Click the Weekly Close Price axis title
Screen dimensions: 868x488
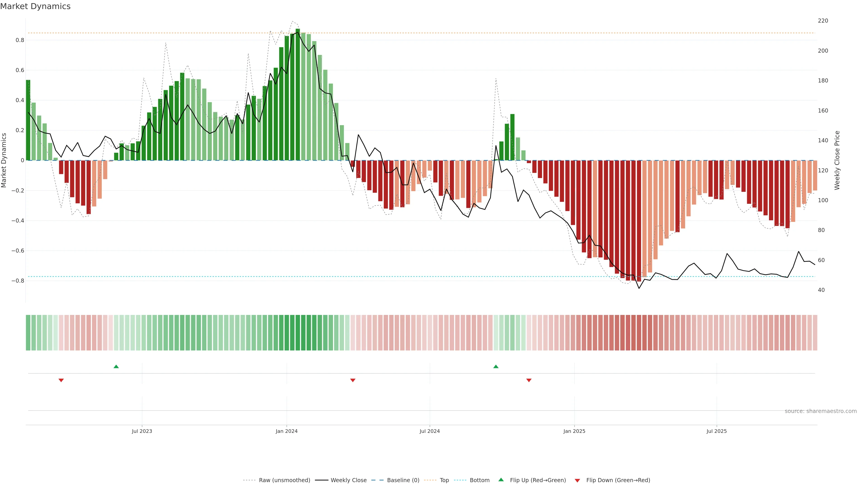[837, 160]
